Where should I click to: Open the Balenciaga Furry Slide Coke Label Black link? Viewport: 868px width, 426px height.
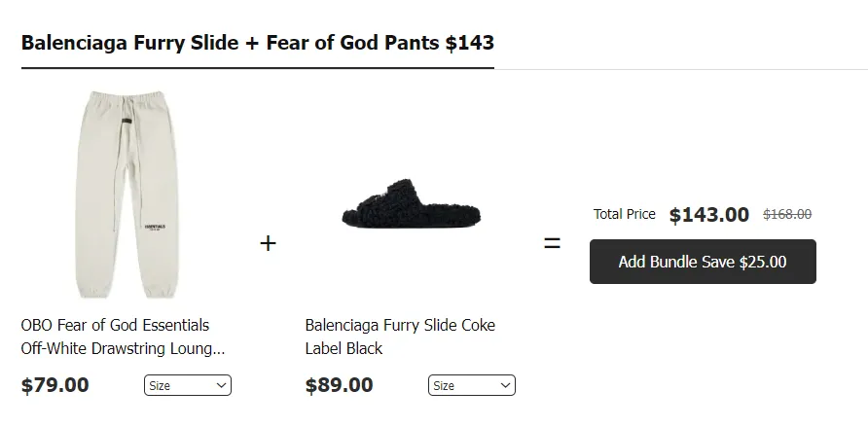pyautogui.click(x=400, y=337)
